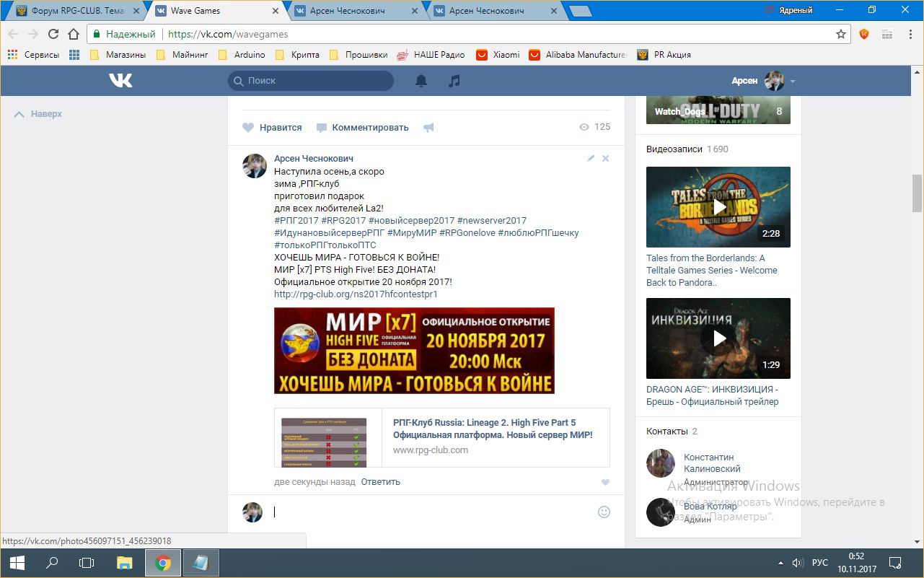The width and height of the screenshot is (924, 578).
Task: Open emoji picker smiley icon
Action: coord(604,512)
